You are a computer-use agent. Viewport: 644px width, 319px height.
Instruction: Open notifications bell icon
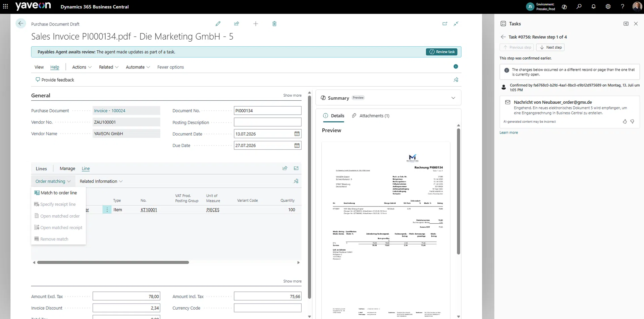(593, 6)
